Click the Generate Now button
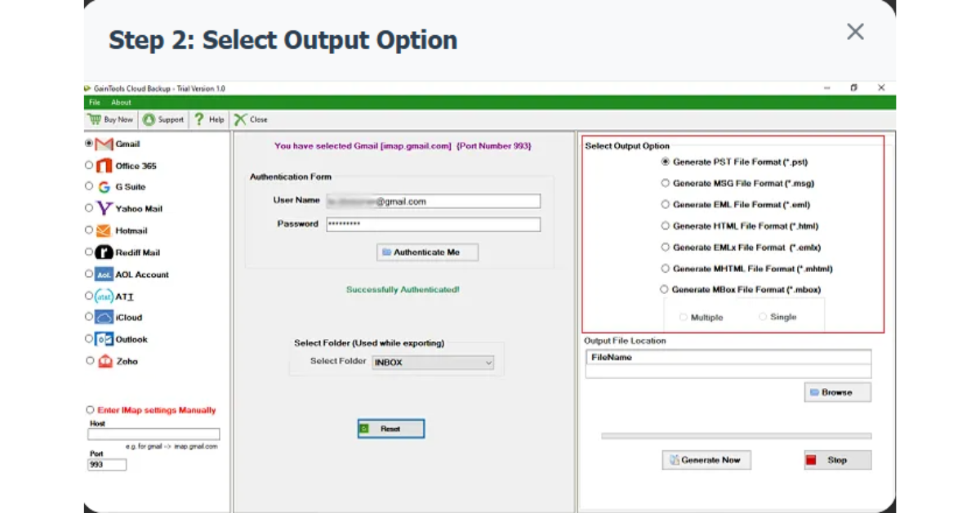This screenshot has height=513, width=980. pyautogui.click(x=706, y=460)
